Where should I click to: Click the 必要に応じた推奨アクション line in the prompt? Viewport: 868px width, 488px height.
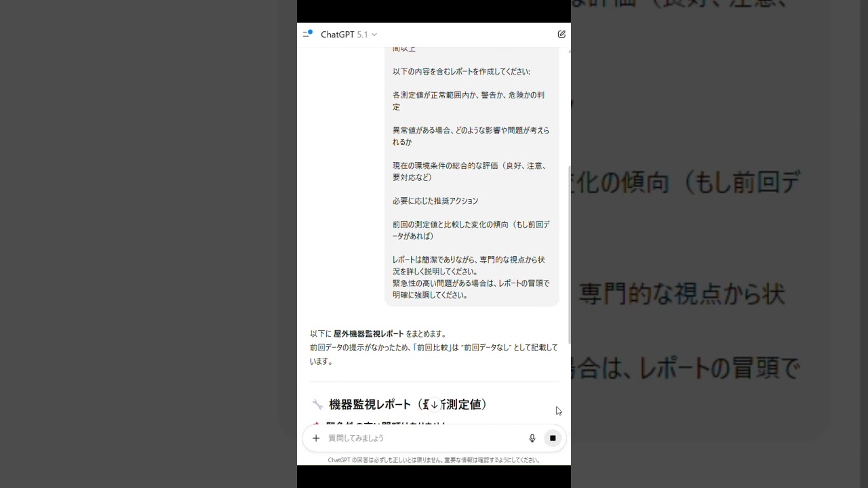[x=435, y=201]
